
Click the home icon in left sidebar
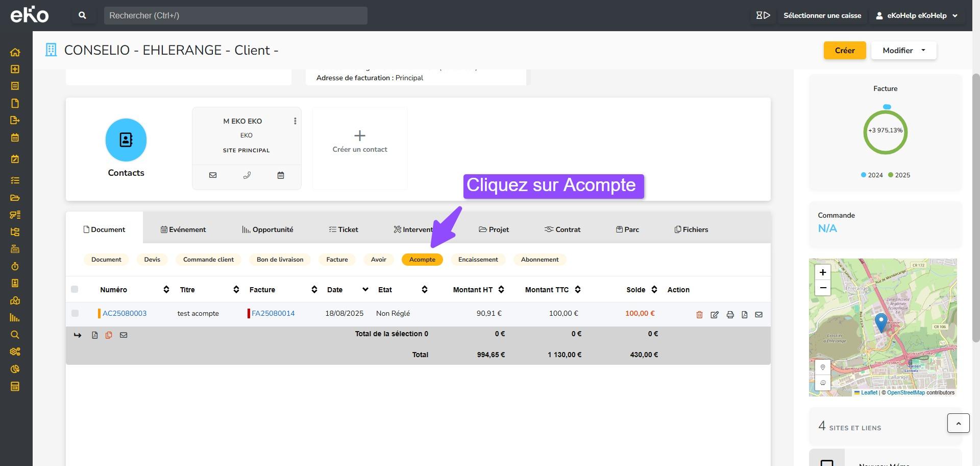tap(15, 52)
